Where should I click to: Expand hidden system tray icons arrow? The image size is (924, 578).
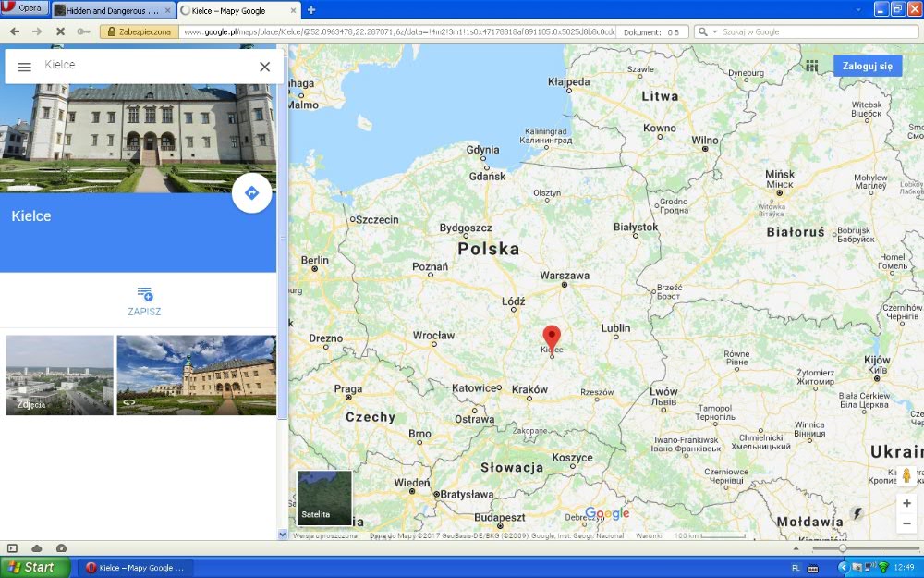843,568
